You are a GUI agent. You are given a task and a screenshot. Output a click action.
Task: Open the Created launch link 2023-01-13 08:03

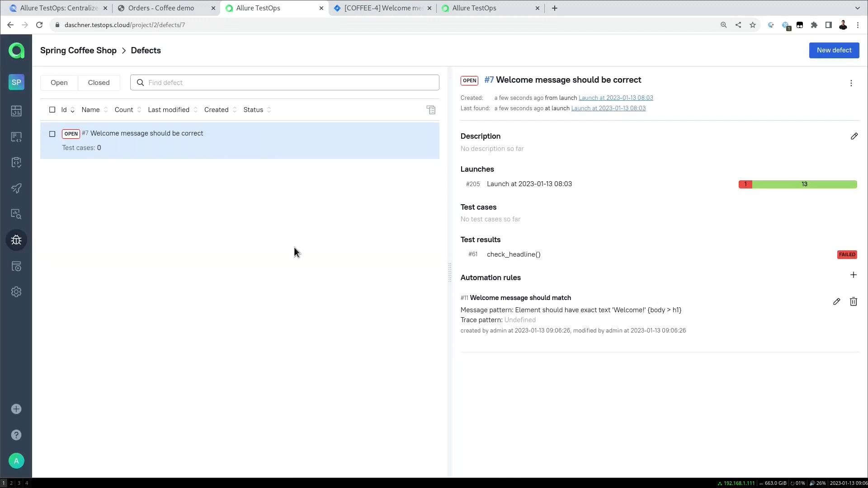point(615,98)
